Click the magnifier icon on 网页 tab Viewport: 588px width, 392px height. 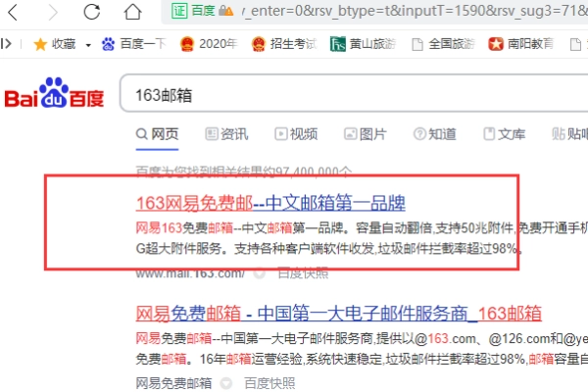[141, 134]
